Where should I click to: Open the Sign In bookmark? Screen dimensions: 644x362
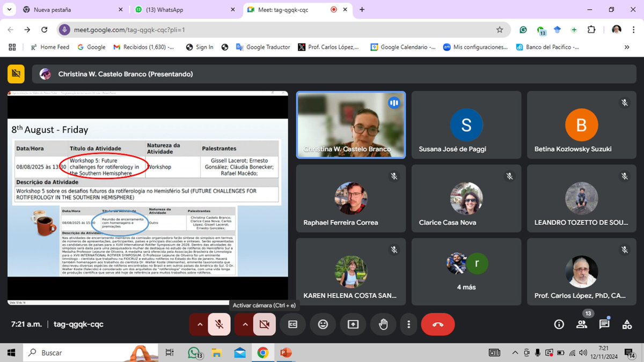pos(200,47)
